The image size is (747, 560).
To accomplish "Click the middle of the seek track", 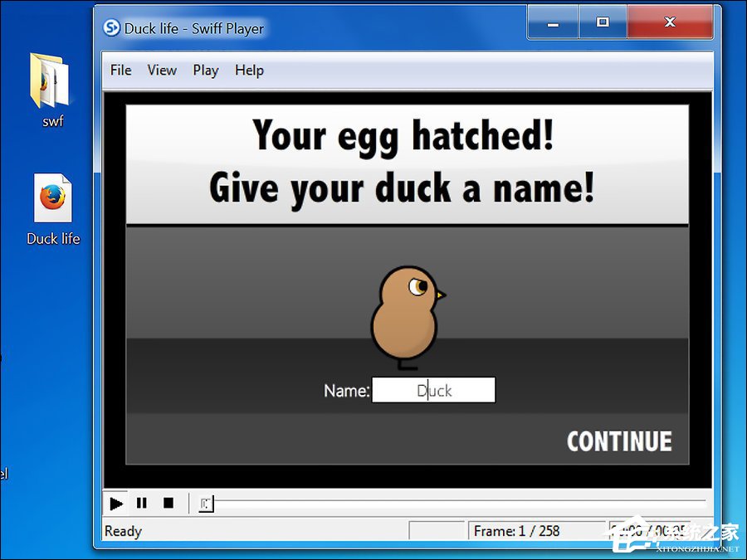I will click(456, 503).
